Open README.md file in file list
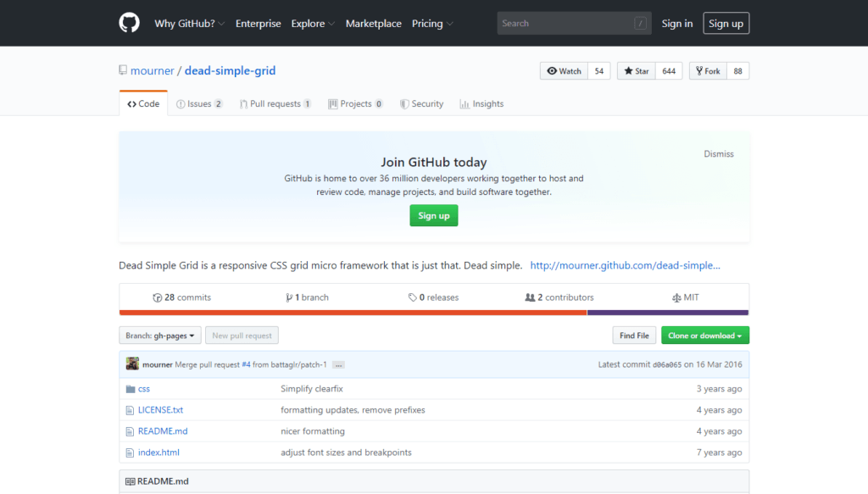868x494 pixels. (163, 431)
